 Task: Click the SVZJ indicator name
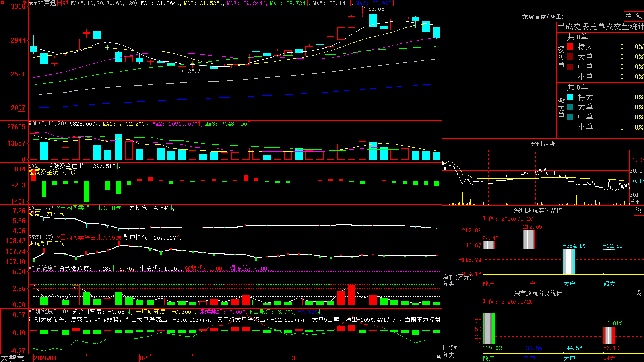[35, 166]
